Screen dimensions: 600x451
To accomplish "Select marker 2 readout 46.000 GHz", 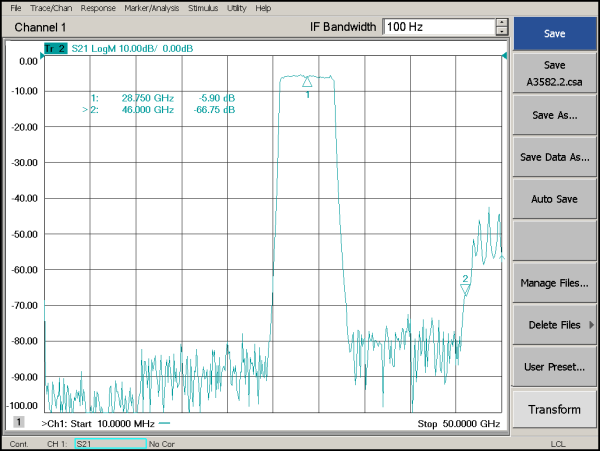I will click(x=148, y=110).
